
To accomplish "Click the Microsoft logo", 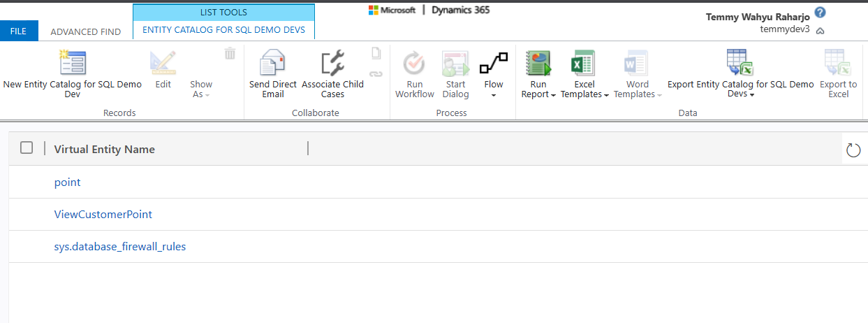I will [392, 10].
